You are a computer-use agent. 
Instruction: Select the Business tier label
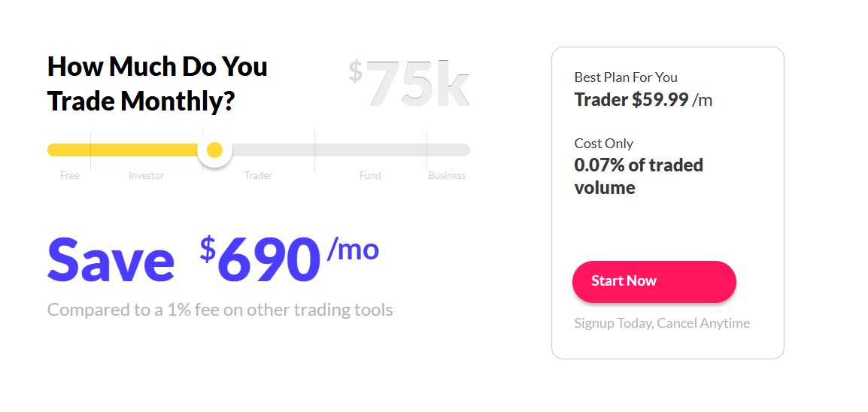pos(447,175)
